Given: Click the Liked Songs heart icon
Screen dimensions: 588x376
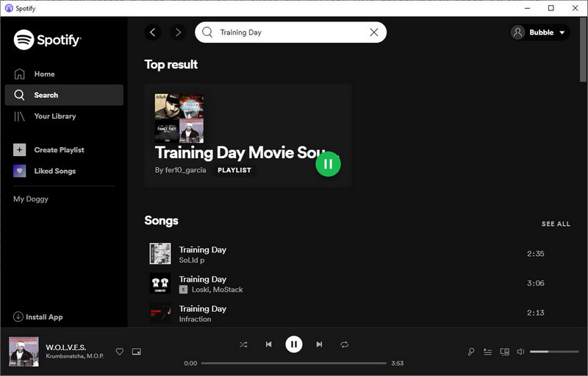Looking at the screenshot, I should [20, 171].
